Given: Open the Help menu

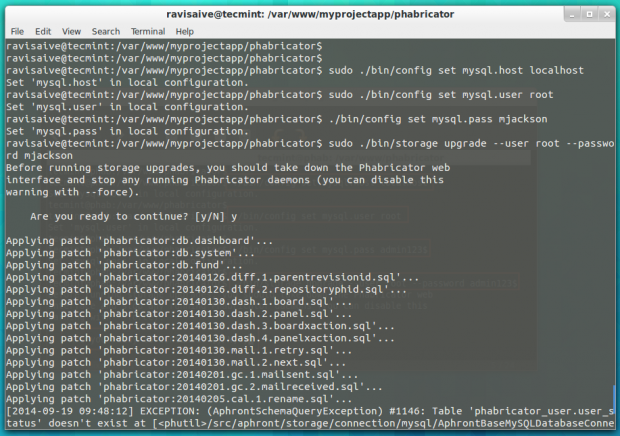Looking at the screenshot, I should 184,31.
